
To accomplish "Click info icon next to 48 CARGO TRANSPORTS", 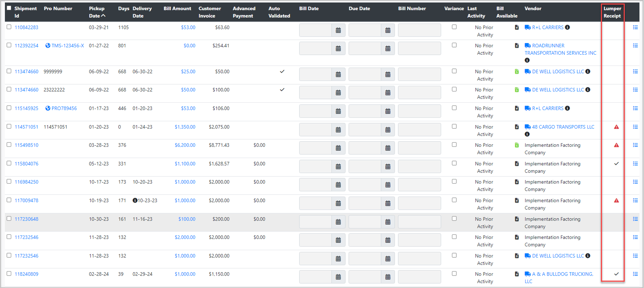I will click(x=527, y=134).
